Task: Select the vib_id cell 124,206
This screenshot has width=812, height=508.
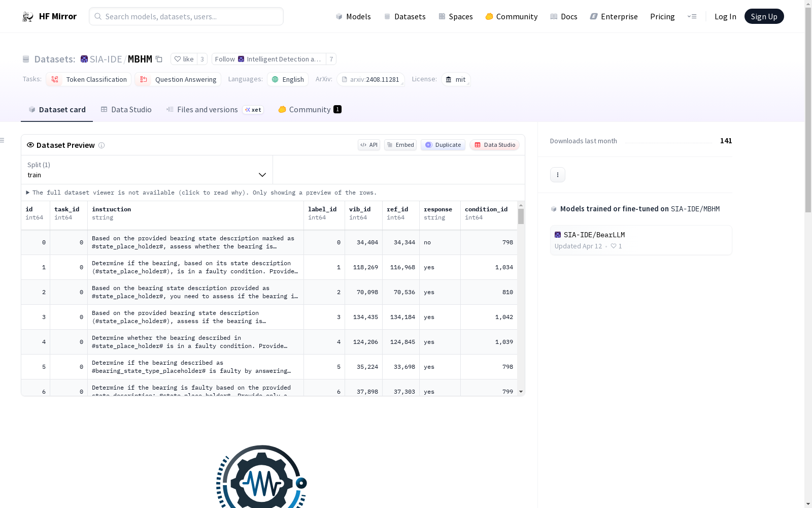Action: click(363, 342)
